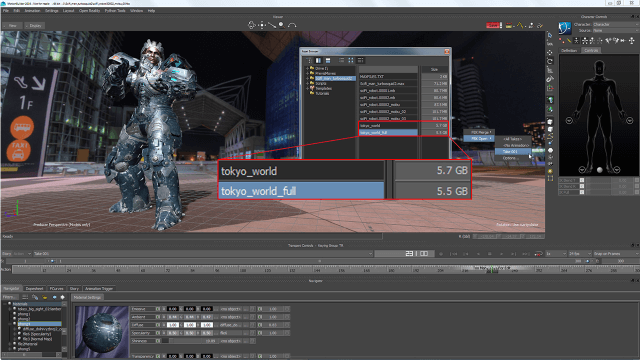Click the split vertical layout icon in Asset Browser
Image resolution: width=640 pixels, height=360 pixels.
point(318,60)
